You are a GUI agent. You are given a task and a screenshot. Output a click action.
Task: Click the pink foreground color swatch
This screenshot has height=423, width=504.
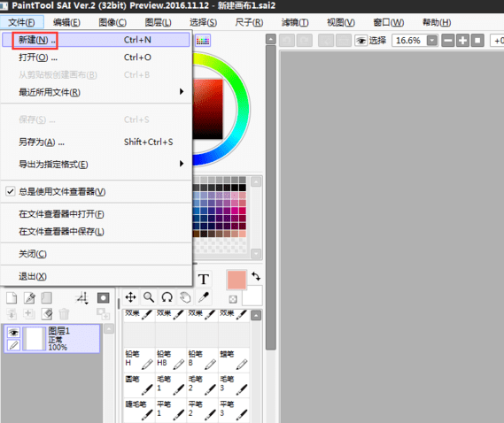236,280
